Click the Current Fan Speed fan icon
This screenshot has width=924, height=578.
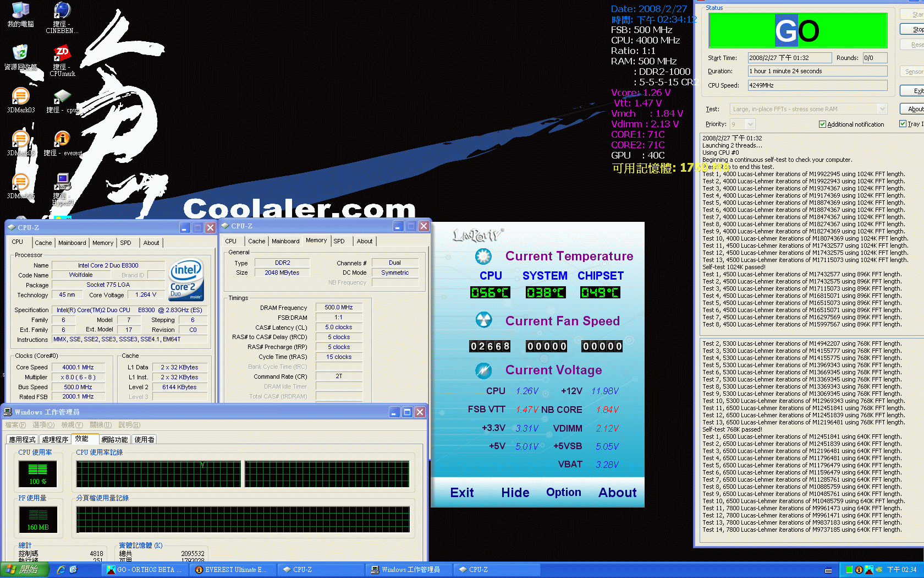click(483, 320)
